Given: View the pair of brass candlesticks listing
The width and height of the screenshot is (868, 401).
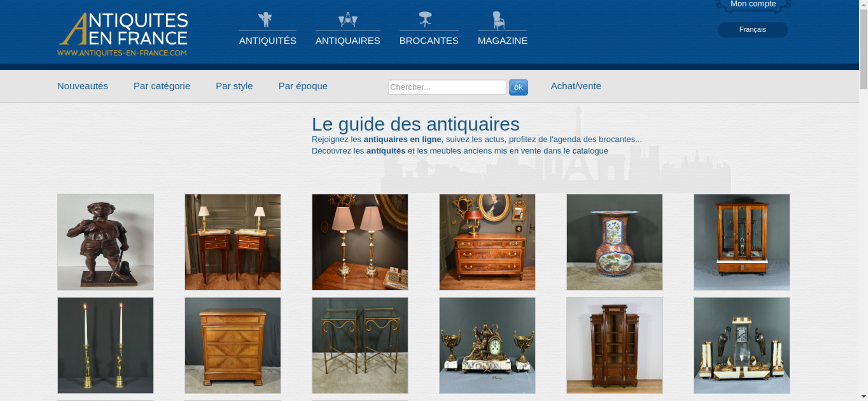Looking at the screenshot, I should (105, 345).
